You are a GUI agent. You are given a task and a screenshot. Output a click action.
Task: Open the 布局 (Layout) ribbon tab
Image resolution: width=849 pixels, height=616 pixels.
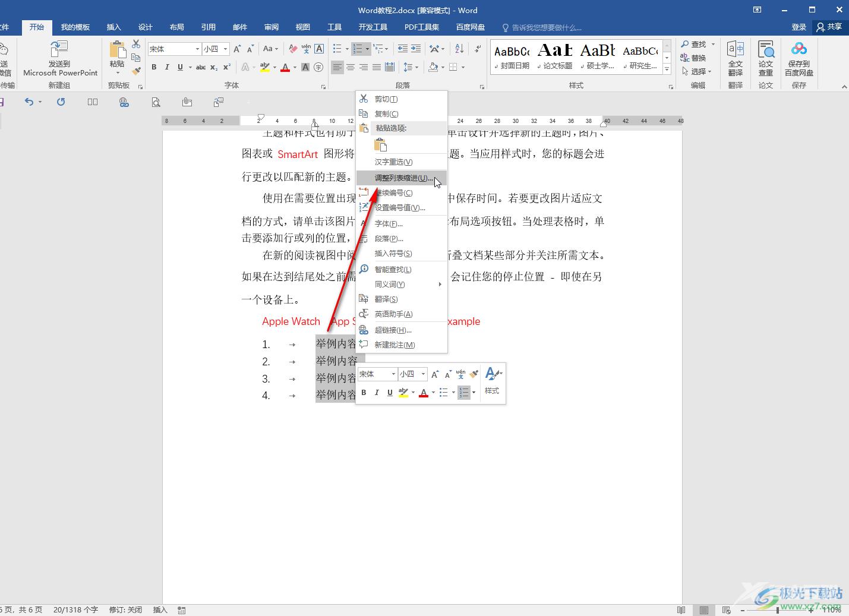[x=177, y=27]
